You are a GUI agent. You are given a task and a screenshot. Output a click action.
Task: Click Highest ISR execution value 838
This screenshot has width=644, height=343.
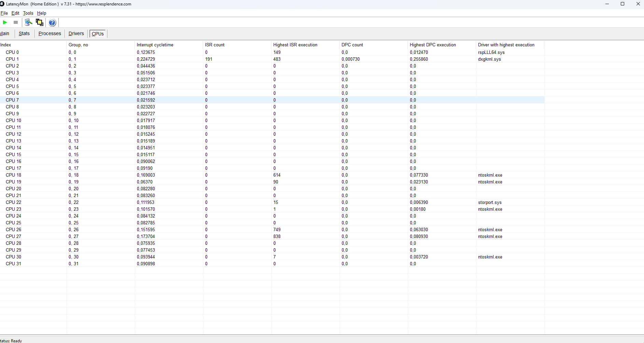(x=277, y=236)
